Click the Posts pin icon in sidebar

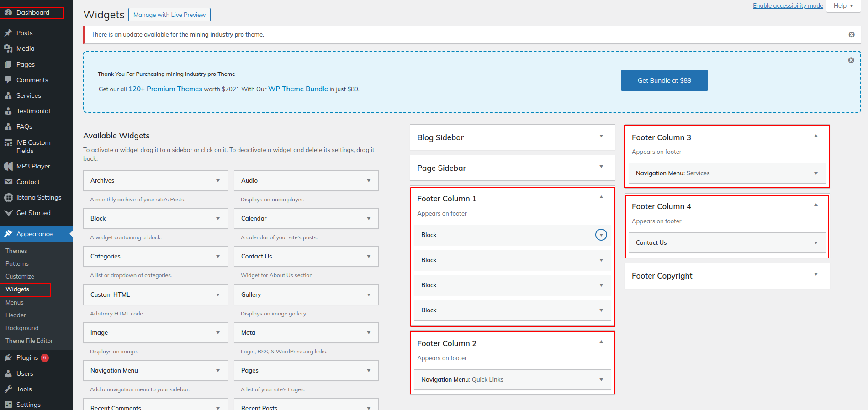coord(8,33)
